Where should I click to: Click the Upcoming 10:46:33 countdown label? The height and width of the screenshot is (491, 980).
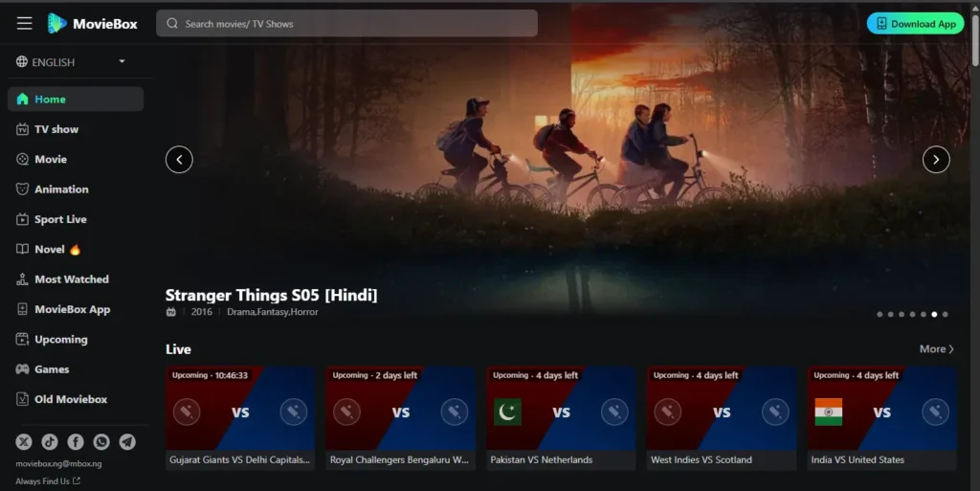tap(210, 375)
